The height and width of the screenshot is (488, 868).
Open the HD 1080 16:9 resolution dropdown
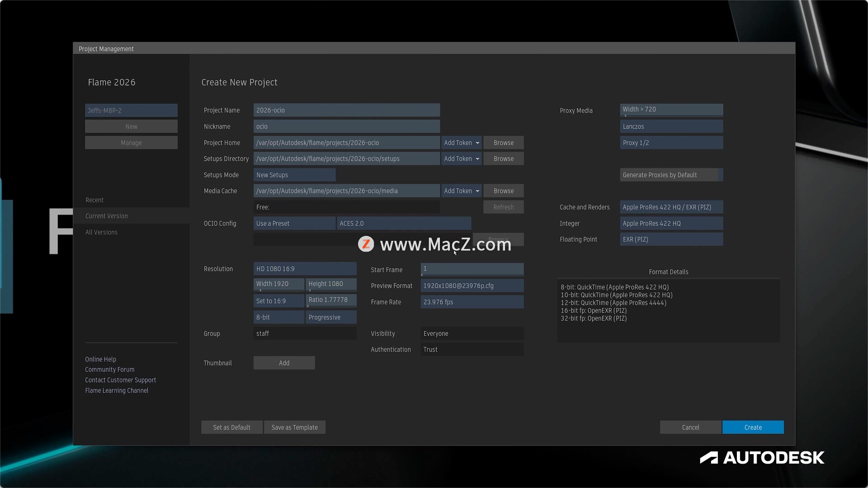coord(305,269)
